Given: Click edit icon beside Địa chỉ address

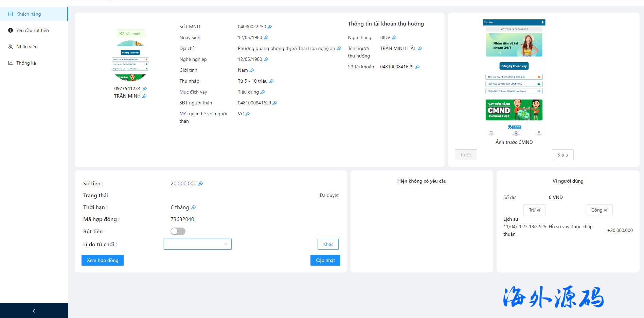Looking at the screenshot, I should tap(339, 49).
